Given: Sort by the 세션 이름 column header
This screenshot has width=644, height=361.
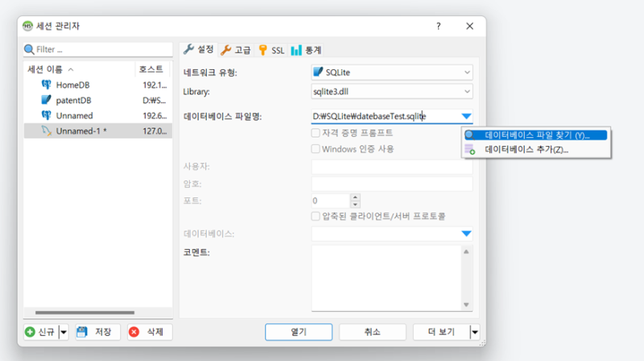Looking at the screenshot, I should (79, 69).
